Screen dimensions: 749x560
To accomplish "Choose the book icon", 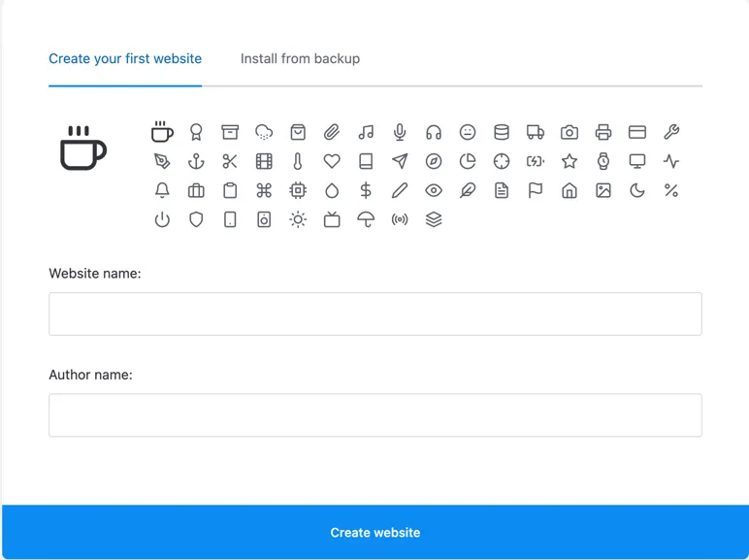I will 366,161.
